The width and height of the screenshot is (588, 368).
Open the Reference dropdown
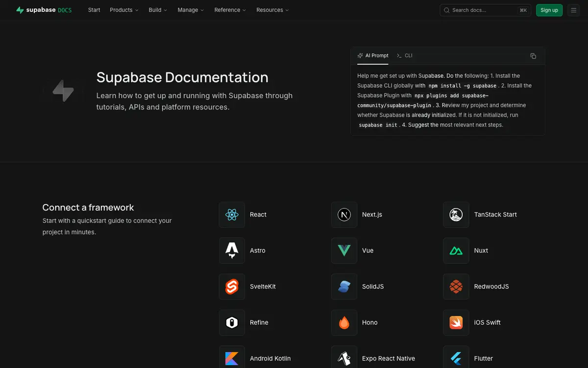click(230, 10)
